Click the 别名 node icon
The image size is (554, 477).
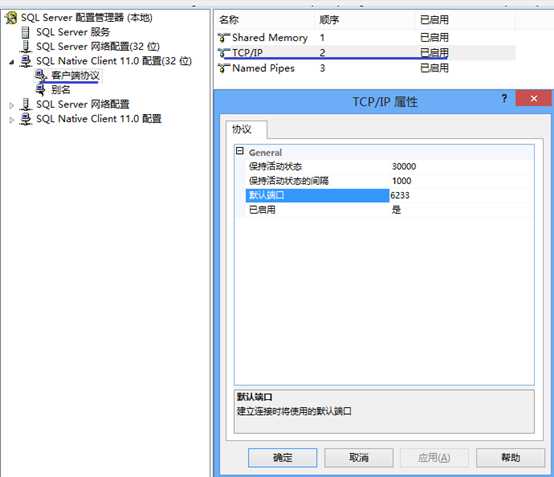click(x=41, y=90)
